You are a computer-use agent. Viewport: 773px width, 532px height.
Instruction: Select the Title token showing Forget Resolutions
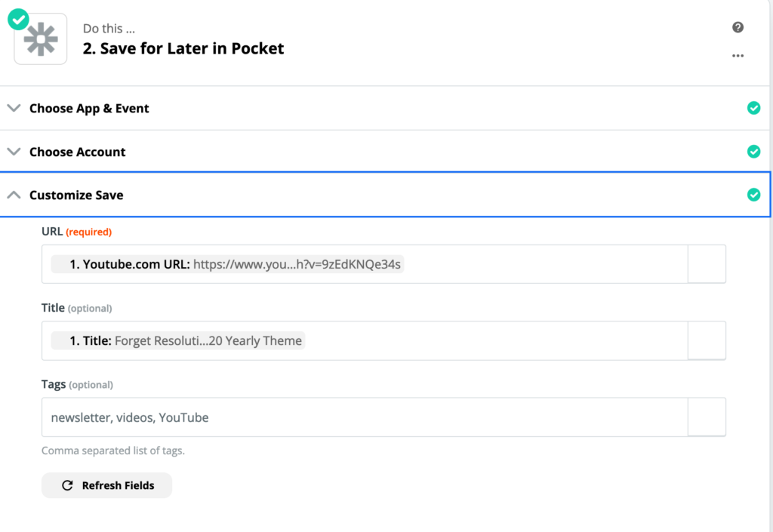[176, 340]
